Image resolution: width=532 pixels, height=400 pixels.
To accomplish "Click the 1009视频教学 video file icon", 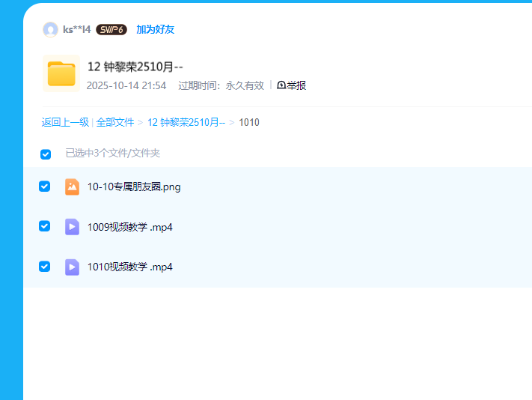I will coord(72,226).
